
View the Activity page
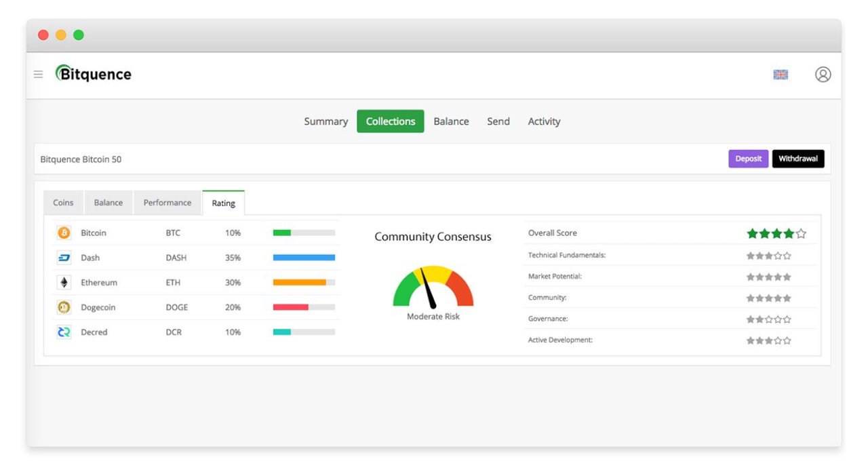coord(545,121)
